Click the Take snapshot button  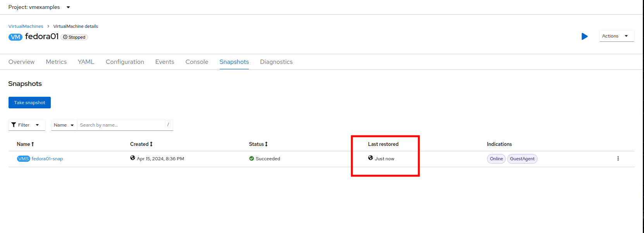point(29,103)
